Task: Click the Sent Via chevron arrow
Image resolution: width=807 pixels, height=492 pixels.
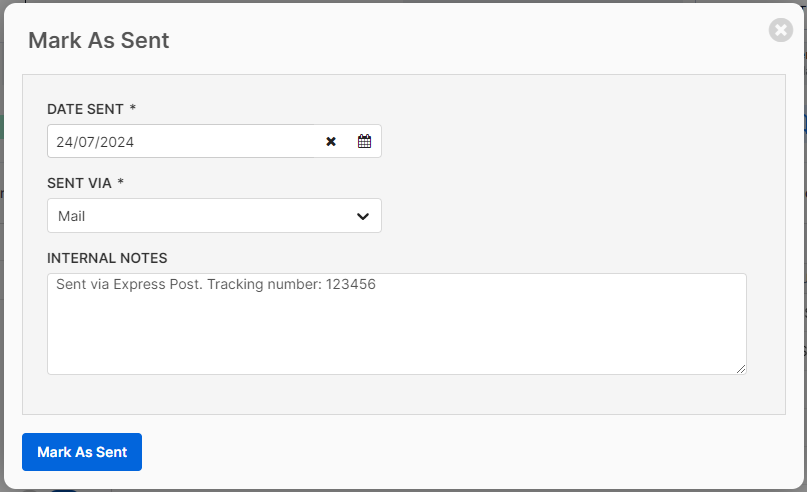Action: tap(362, 216)
